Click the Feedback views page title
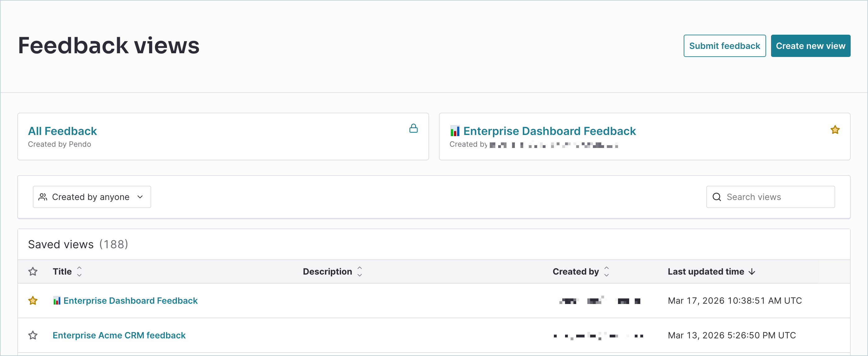 pos(108,46)
